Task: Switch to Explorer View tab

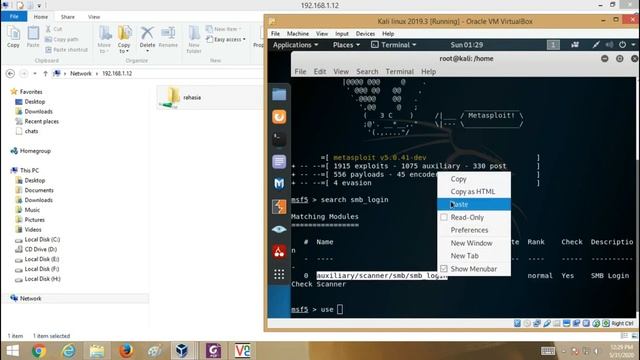Action: (94, 17)
